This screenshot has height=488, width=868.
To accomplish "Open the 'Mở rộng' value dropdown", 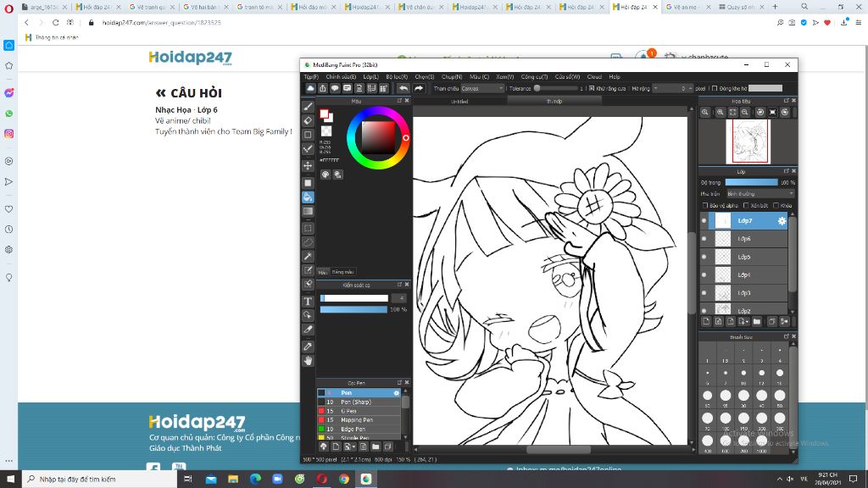I will (672, 88).
